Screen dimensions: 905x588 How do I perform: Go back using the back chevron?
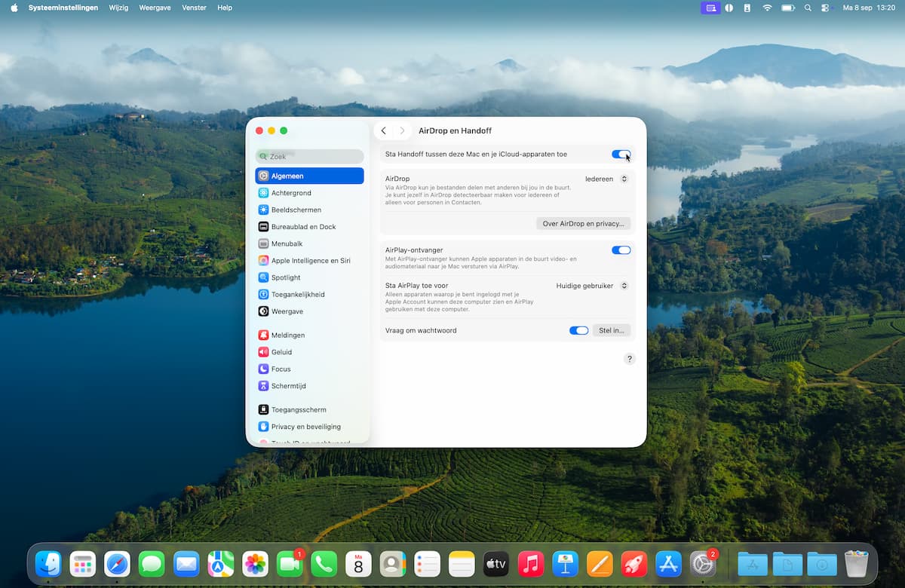pos(384,131)
